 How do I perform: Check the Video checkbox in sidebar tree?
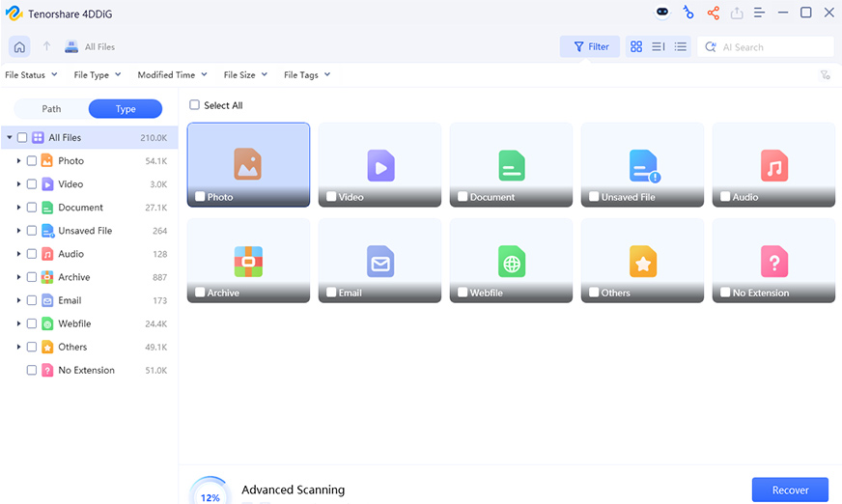(32, 184)
